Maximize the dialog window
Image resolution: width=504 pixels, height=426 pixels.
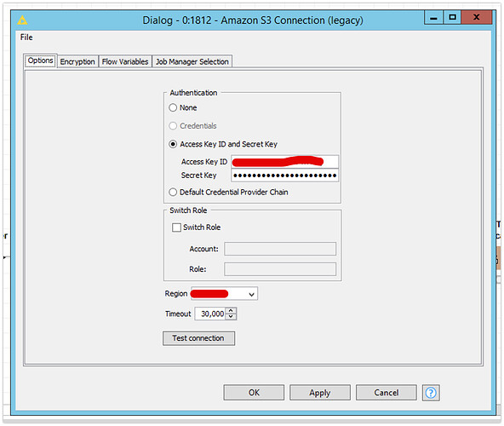452,17
